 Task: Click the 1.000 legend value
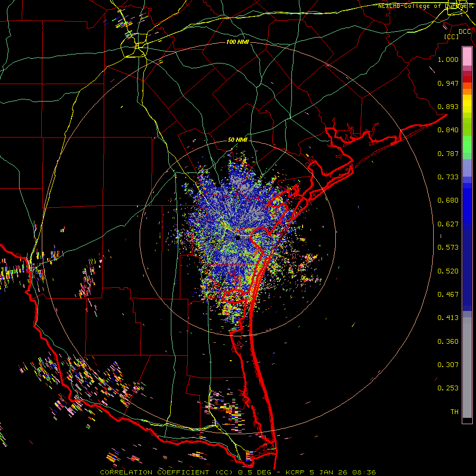[448, 59]
